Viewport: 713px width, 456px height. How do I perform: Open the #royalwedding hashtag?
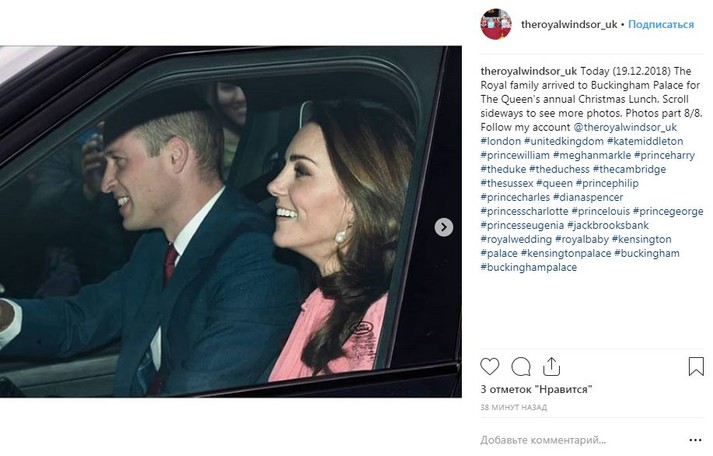click(516, 240)
